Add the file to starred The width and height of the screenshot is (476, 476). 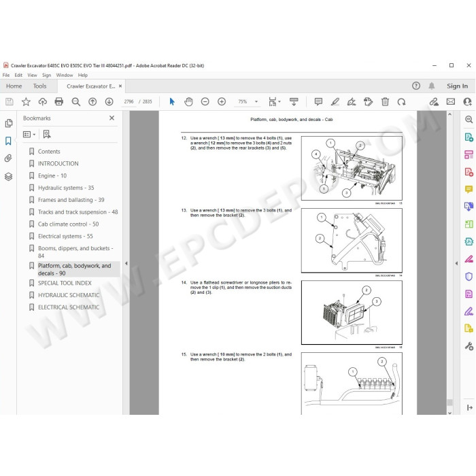(26, 102)
